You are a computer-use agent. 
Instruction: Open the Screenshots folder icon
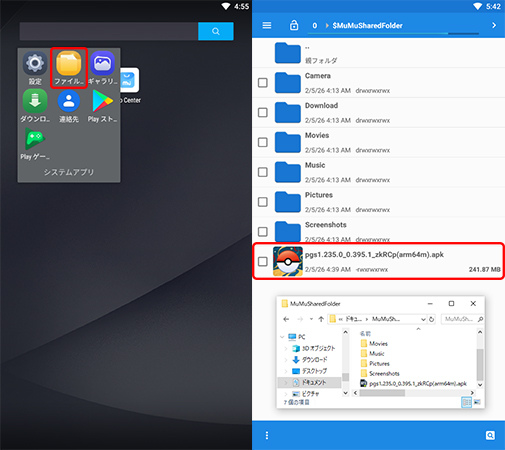288,231
